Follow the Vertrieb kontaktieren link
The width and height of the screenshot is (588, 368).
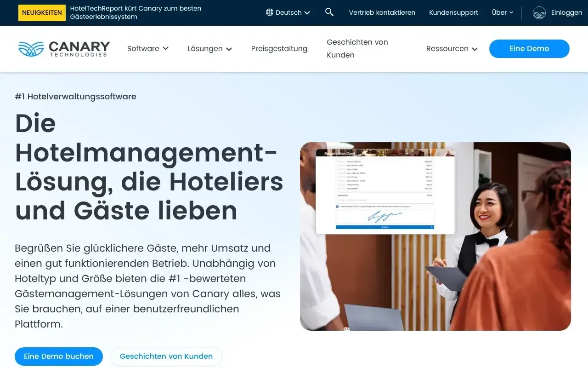[382, 12]
